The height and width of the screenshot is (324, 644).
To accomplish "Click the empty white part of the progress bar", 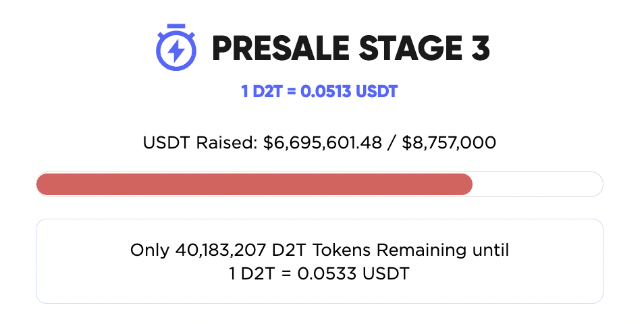I will click(537, 184).
